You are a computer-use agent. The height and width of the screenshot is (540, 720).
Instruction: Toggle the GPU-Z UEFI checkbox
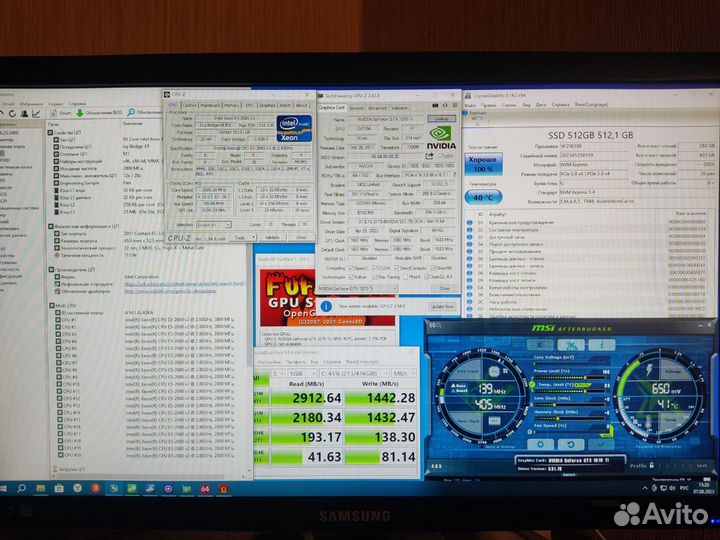click(x=441, y=157)
